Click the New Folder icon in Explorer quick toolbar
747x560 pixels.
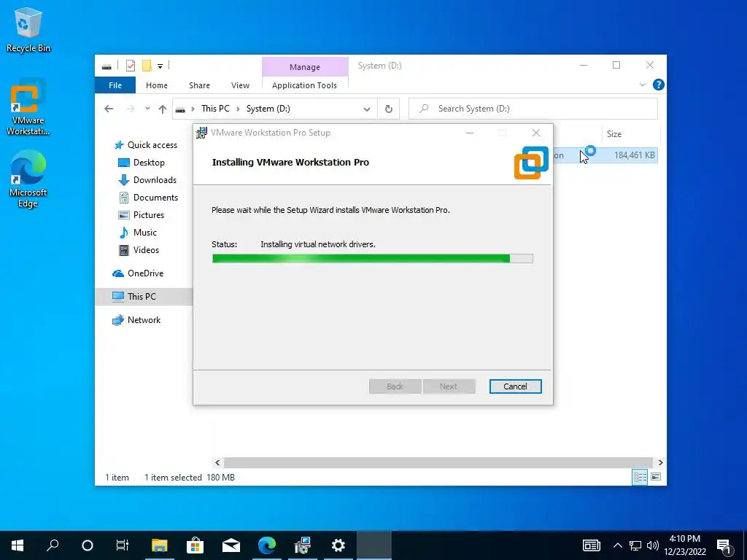pyautogui.click(x=147, y=66)
